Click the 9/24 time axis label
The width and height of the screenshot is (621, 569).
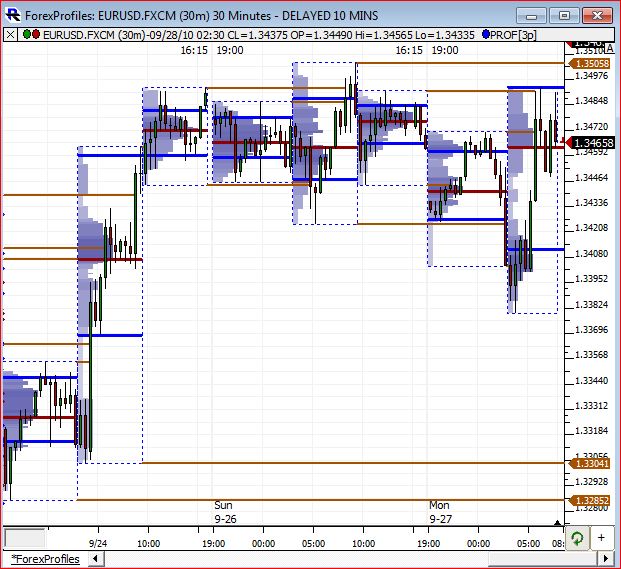pyautogui.click(x=98, y=543)
